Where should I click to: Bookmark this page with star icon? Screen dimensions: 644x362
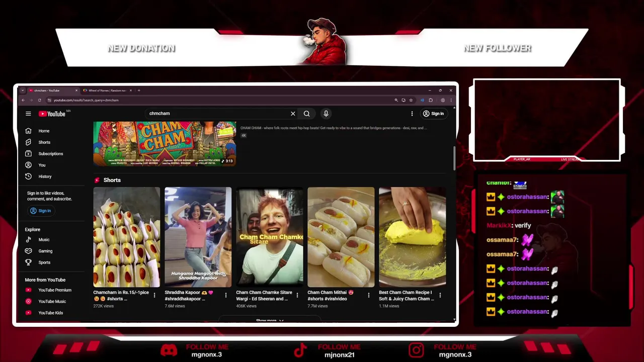click(x=411, y=100)
